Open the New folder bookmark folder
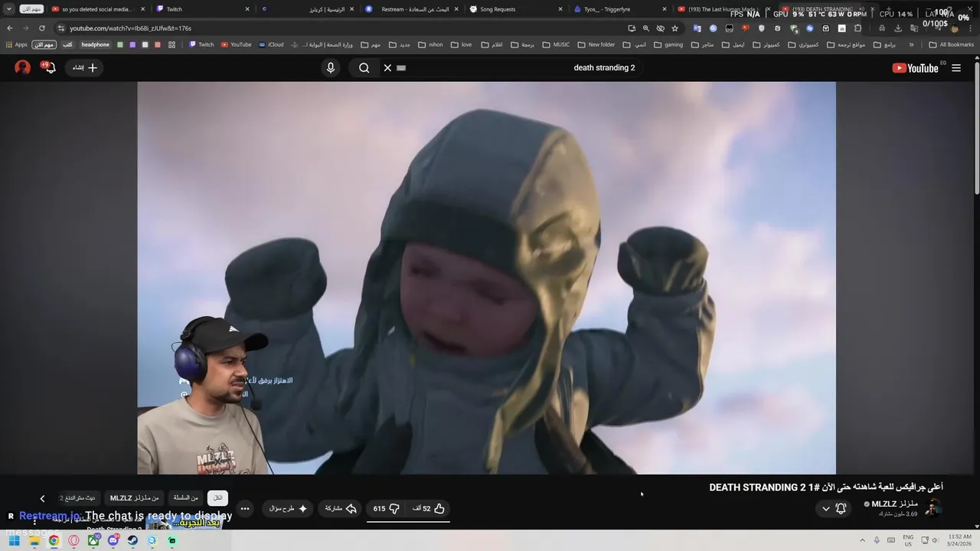Viewport: 980px width, 551px height. coord(596,45)
